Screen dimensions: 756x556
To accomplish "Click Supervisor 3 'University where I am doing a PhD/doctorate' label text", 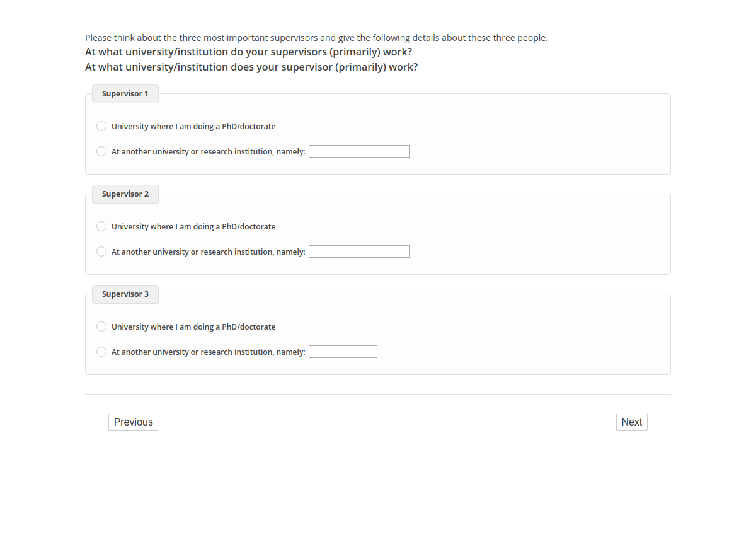I will pyautogui.click(x=193, y=327).
